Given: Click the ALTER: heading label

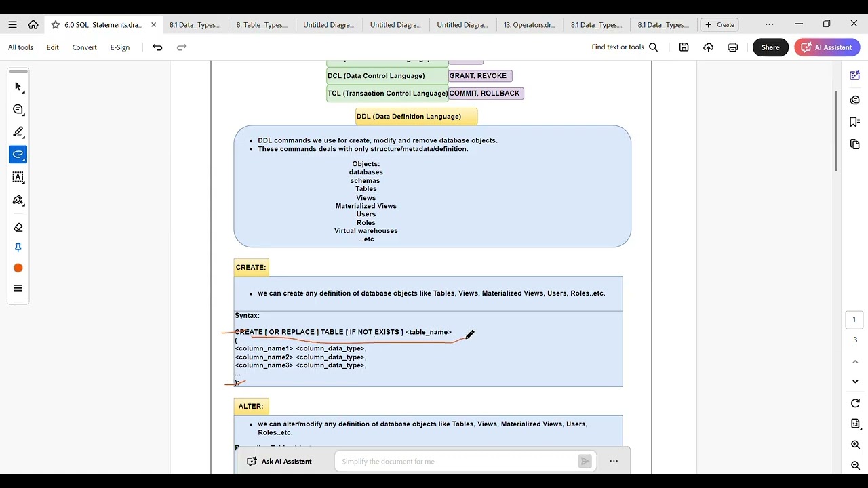Looking at the screenshot, I should (251, 407).
